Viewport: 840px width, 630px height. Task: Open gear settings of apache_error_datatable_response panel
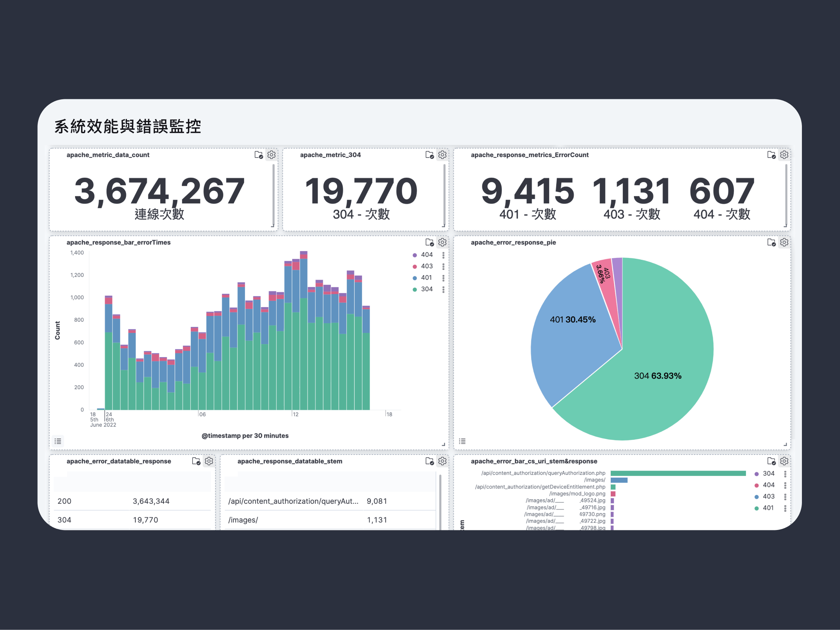[x=209, y=461]
